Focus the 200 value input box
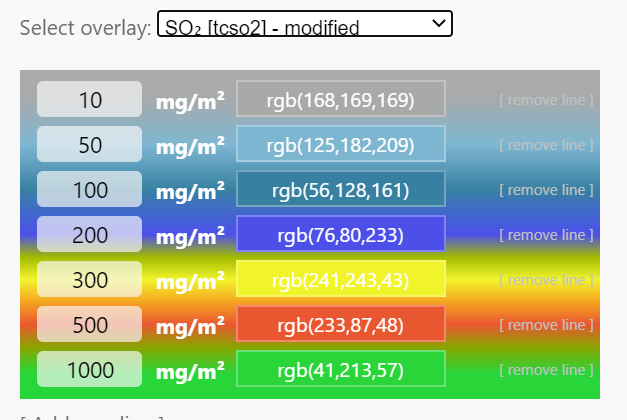 89,235
